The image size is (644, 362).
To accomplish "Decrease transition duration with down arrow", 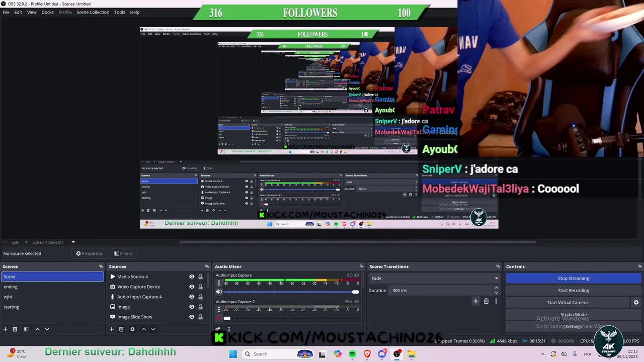I will [x=497, y=293].
